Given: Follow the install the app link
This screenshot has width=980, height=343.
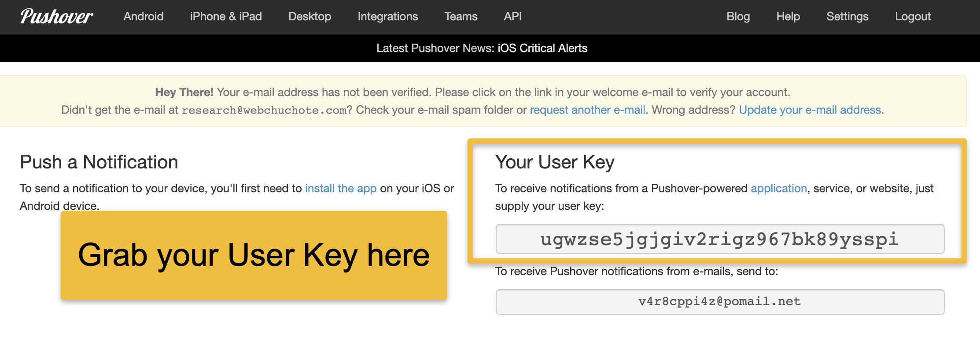Looking at the screenshot, I should 341,188.
